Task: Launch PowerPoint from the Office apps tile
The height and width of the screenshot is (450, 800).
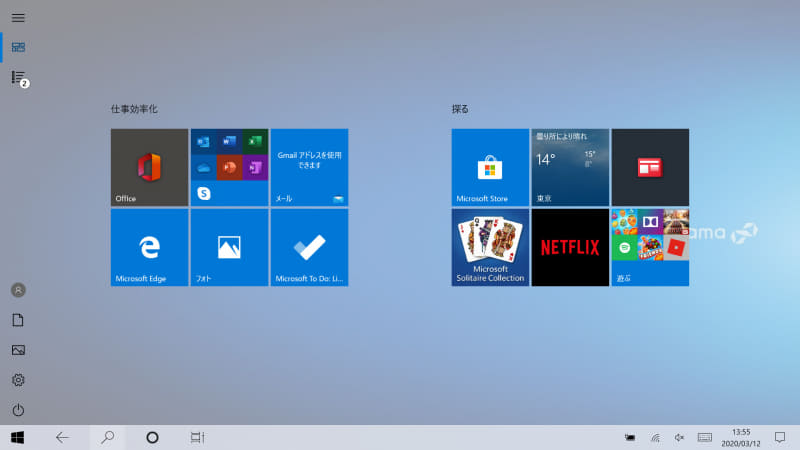Action: 230,168
